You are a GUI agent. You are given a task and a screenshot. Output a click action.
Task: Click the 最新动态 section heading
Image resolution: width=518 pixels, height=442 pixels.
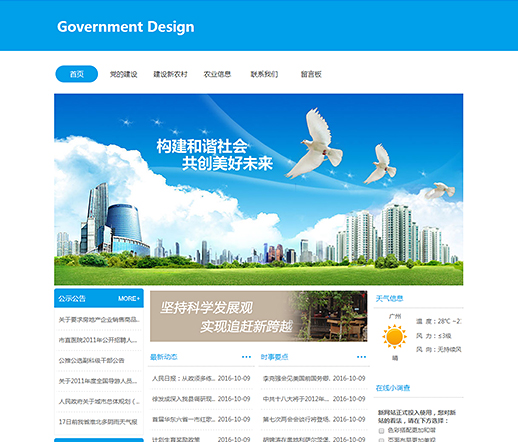click(164, 357)
